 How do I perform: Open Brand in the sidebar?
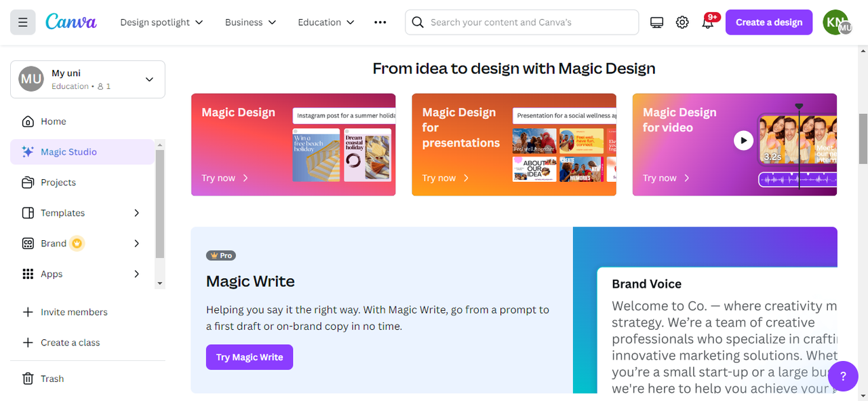click(x=82, y=244)
